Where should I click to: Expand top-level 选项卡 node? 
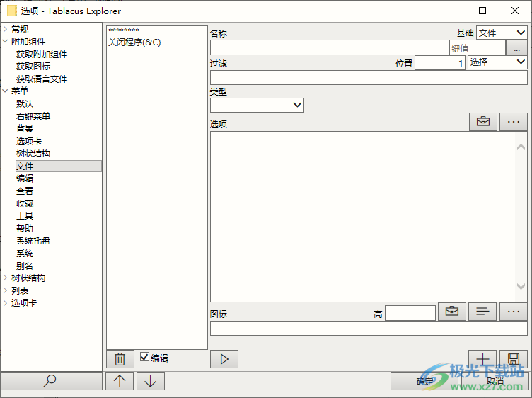point(6,303)
